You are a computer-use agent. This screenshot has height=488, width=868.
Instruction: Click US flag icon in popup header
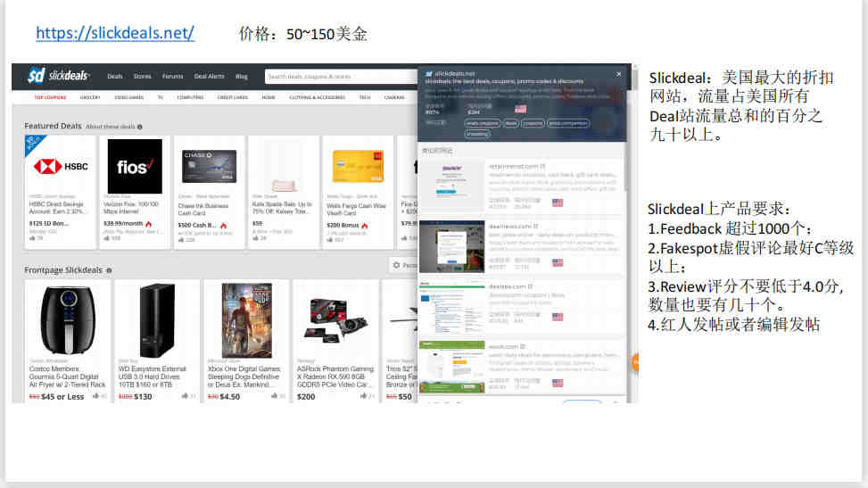520,109
